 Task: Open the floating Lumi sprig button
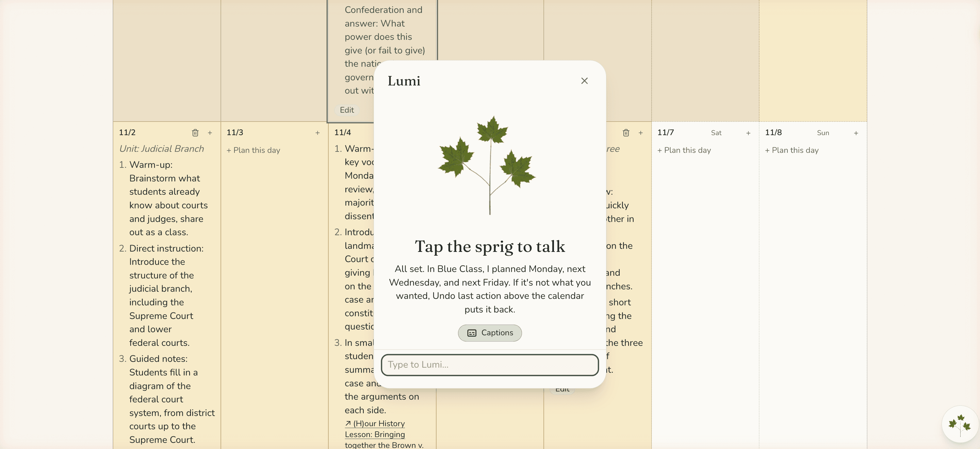960,424
